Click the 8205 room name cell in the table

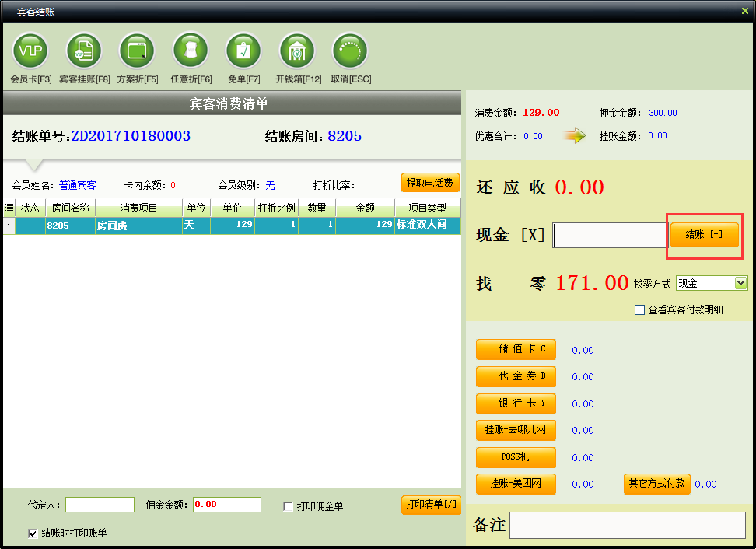tap(71, 226)
